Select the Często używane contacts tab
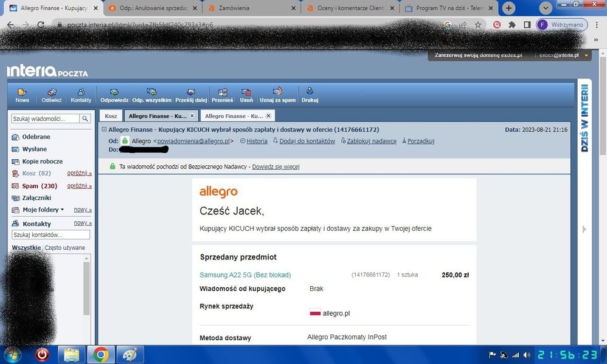The image size is (607, 364). point(64,247)
